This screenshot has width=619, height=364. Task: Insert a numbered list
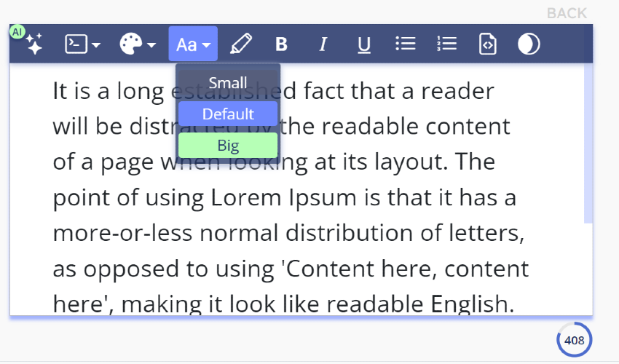(x=447, y=44)
